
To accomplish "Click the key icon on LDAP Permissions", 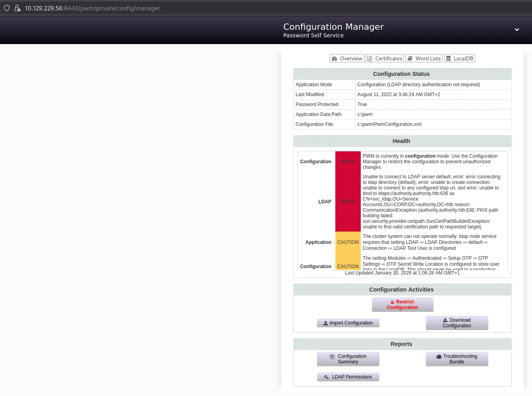I will pos(326,377).
